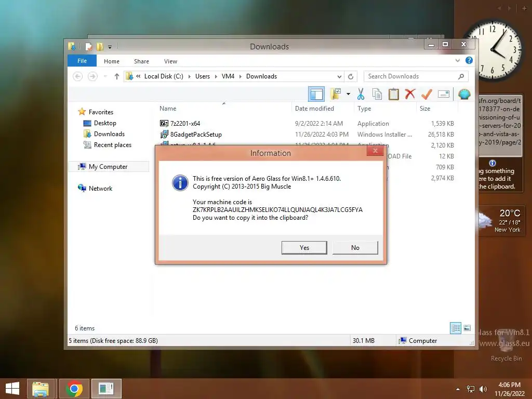
Task: Show hidden tray icons arrow
Action: [458, 389]
